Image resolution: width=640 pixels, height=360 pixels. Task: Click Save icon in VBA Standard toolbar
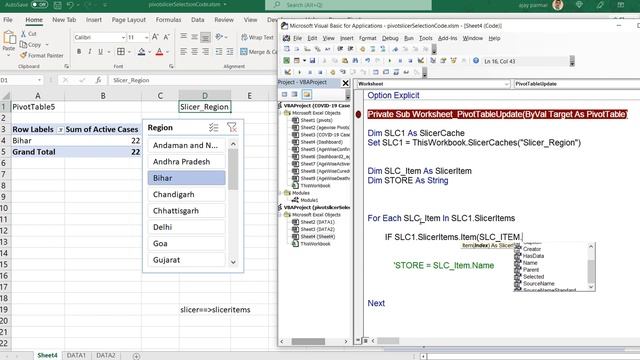pos(312,61)
